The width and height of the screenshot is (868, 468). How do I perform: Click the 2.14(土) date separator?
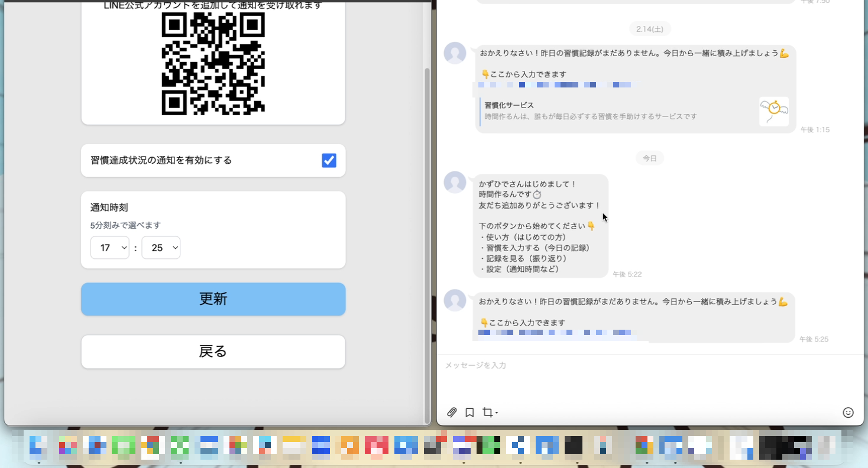click(650, 29)
